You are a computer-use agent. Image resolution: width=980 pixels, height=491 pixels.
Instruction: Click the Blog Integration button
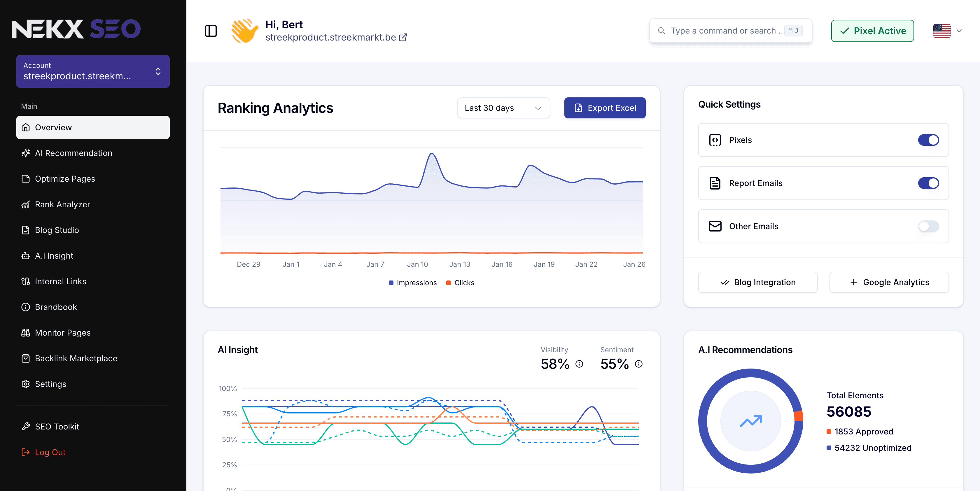click(x=757, y=282)
